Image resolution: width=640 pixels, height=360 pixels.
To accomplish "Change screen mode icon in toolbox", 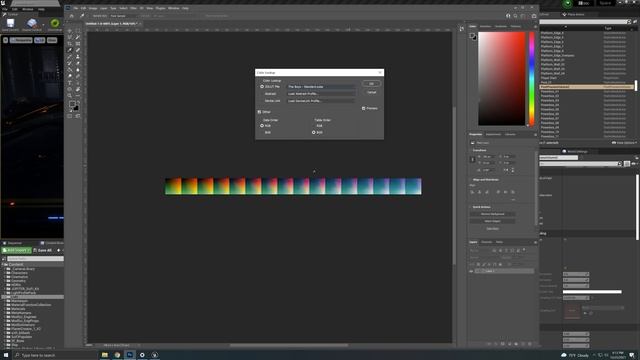I will pyautogui.click(x=78, y=116).
